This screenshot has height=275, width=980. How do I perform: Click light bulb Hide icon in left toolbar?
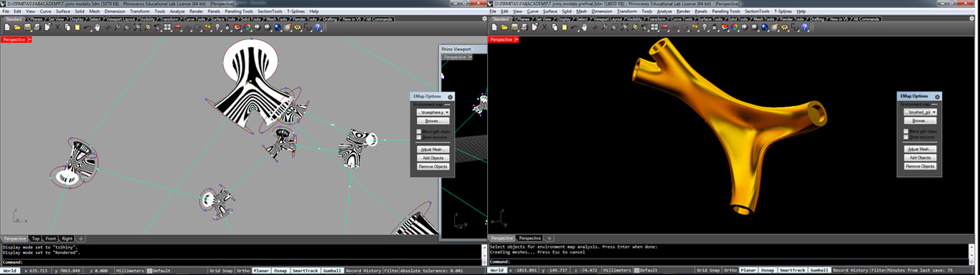coord(218,26)
